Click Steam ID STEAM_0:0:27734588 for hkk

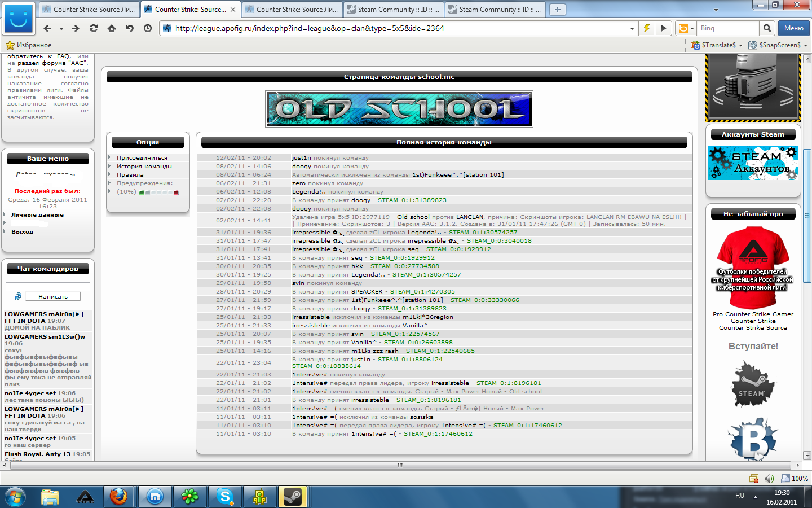405,266
